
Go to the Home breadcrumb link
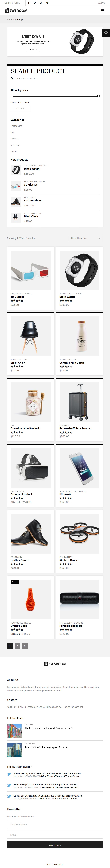click(11, 20)
